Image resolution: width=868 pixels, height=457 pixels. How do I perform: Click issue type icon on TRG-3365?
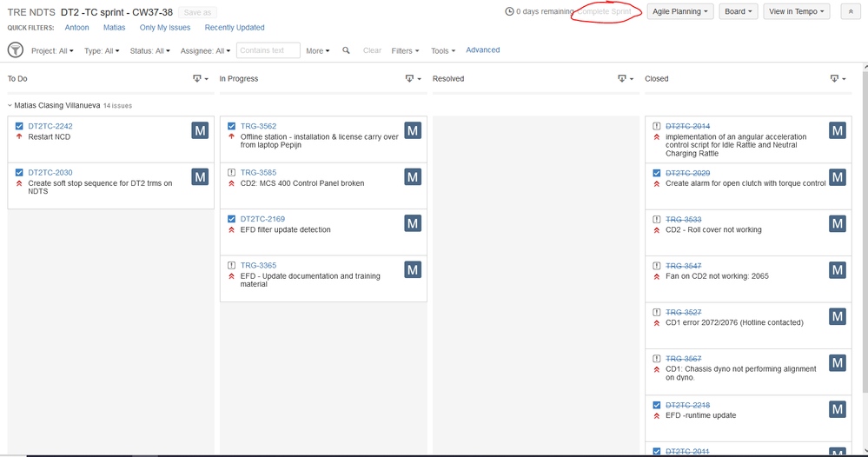[231, 266]
